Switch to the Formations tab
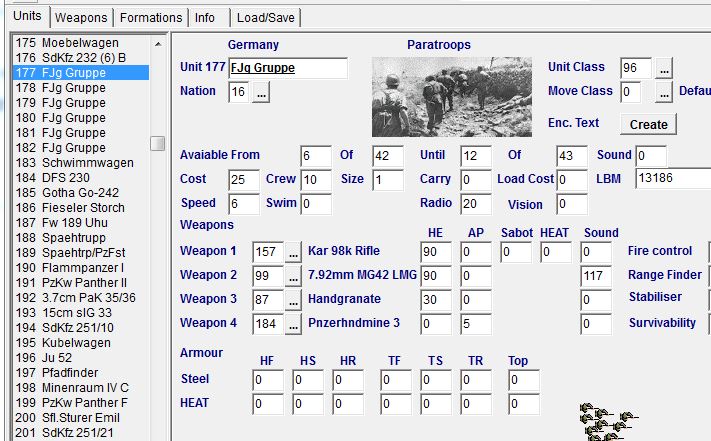Screen dimensions: 711x441 click(x=150, y=18)
